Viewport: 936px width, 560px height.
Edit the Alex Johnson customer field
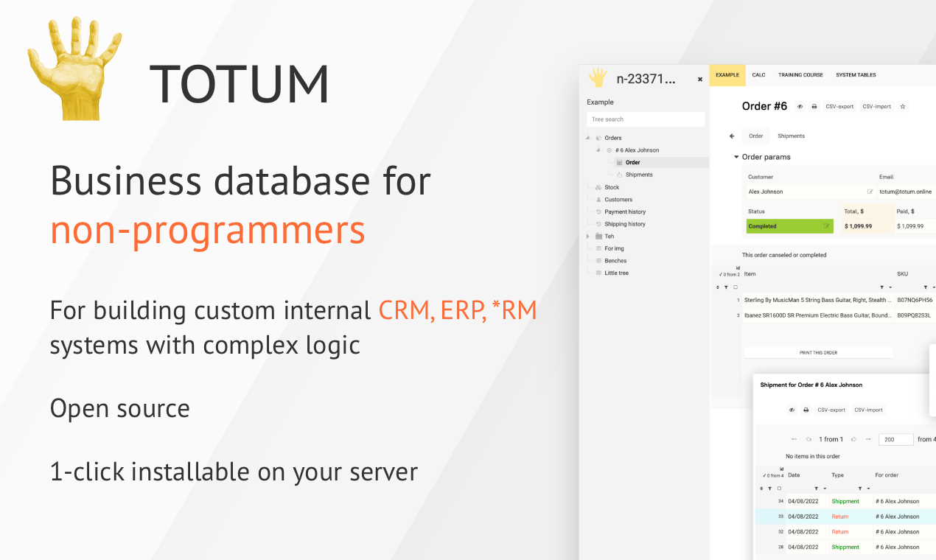(870, 192)
